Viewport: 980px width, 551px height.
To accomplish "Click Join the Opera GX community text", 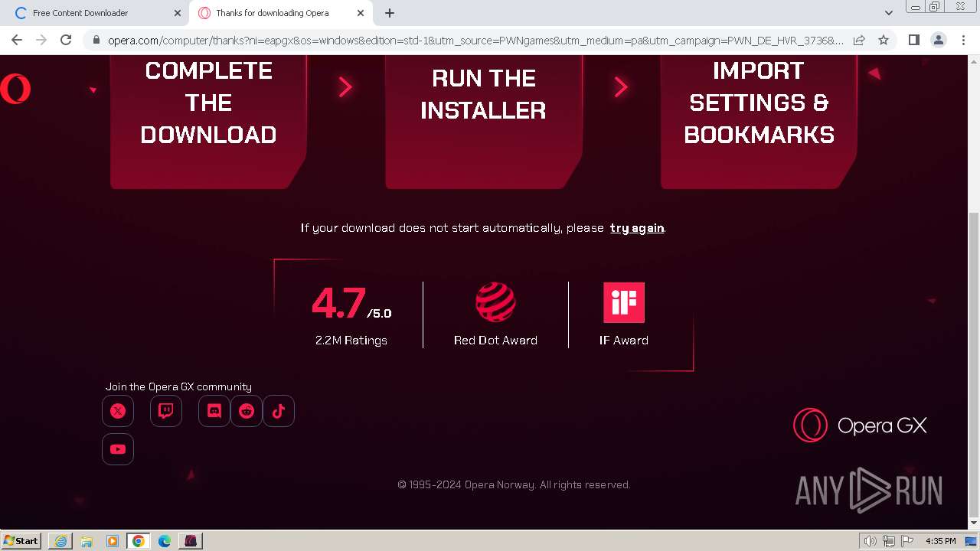I will coord(178,386).
